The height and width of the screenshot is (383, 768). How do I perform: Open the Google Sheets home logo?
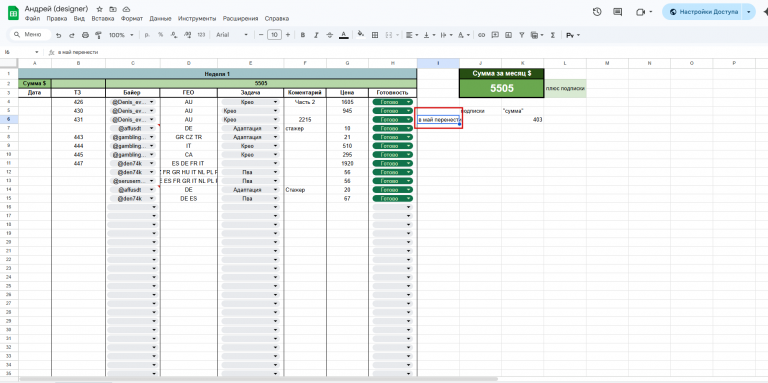click(x=13, y=13)
